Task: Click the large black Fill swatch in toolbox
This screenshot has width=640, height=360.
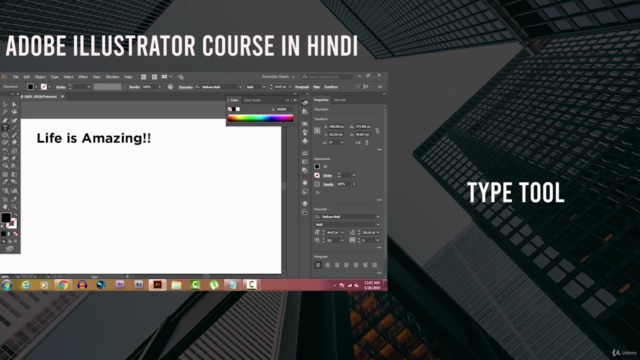Action: point(6,218)
